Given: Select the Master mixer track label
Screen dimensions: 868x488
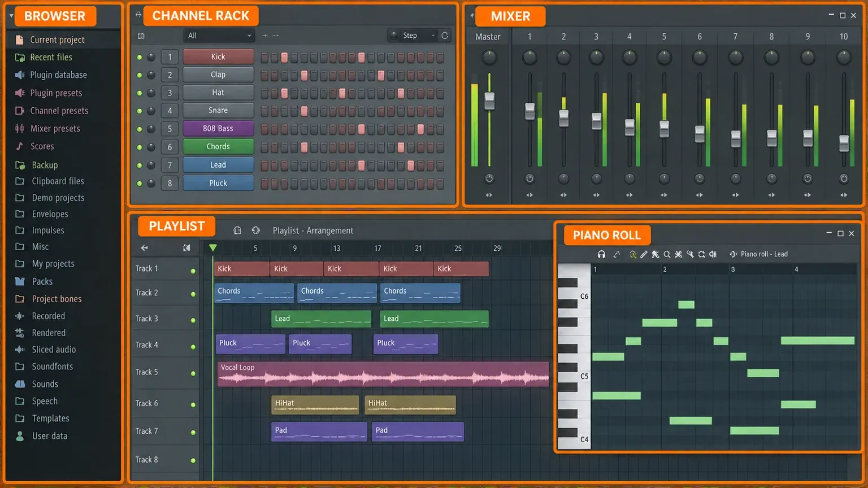Looking at the screenshot, I should (488, 37).
